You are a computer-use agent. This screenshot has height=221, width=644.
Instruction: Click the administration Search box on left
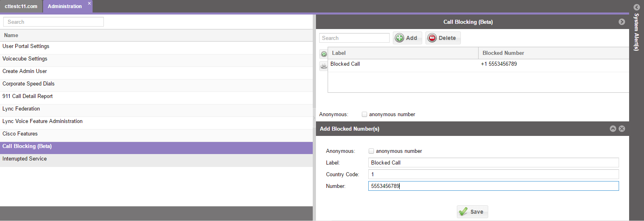54,22
